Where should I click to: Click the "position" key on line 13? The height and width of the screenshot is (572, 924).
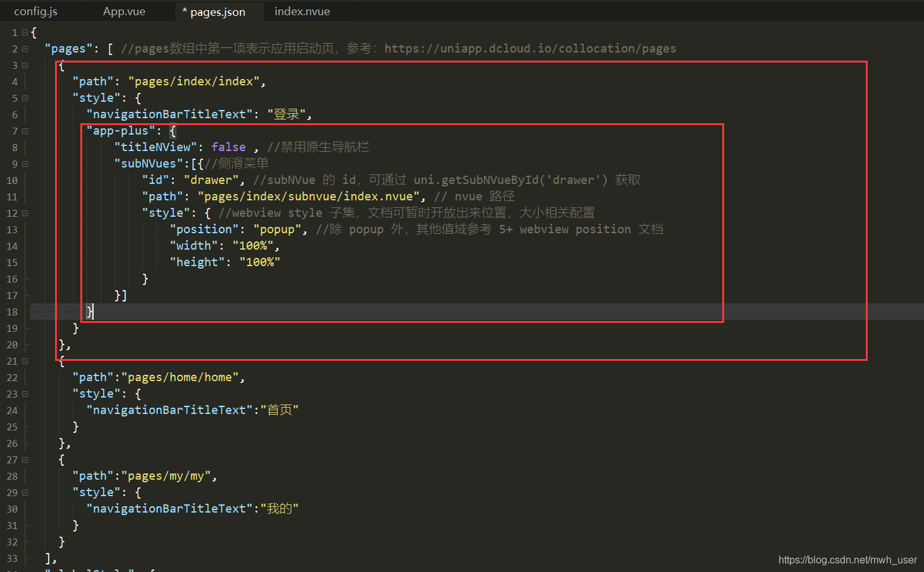pos(204,229)
